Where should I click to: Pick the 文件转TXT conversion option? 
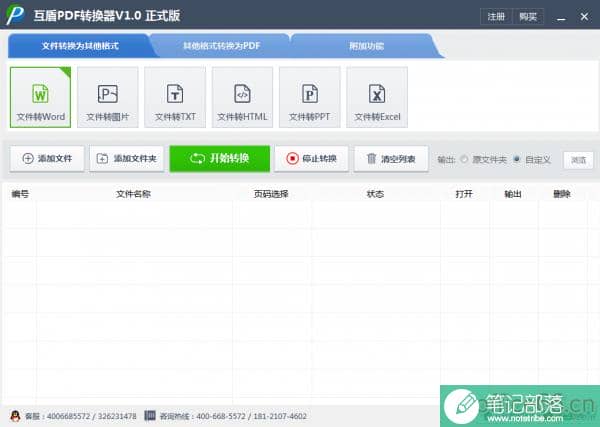(175, 97)
